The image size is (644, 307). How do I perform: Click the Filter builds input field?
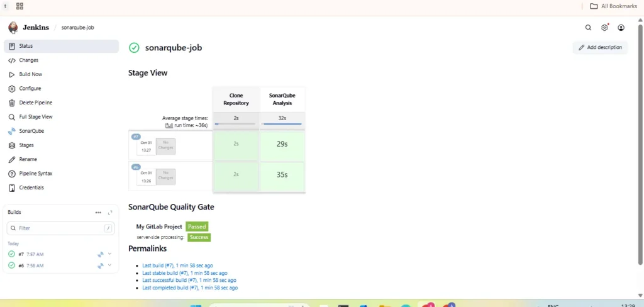coord(60,228)
